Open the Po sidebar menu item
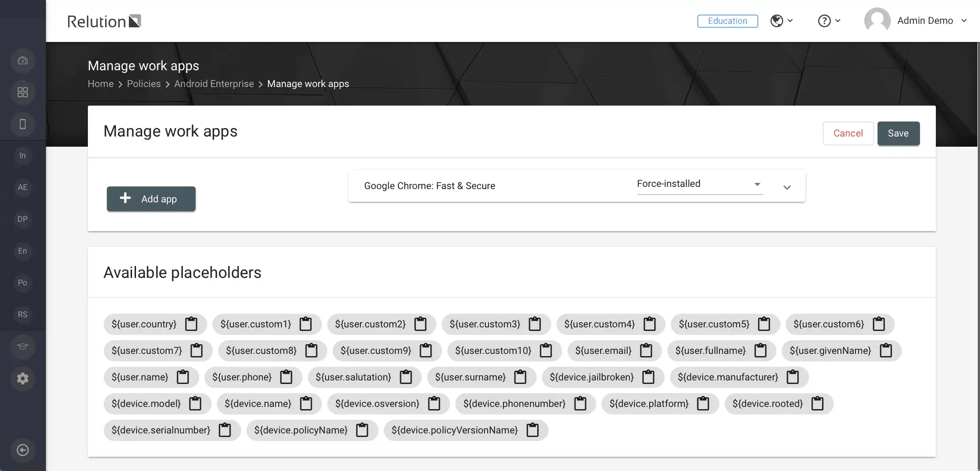The height and width of the screenshot is (471, 980). [23, 283]
